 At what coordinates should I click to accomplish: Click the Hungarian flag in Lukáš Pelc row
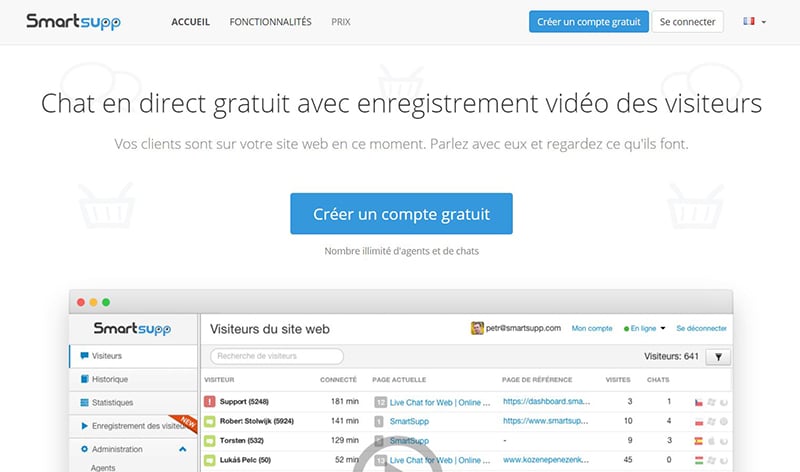(x=699, y=460)
